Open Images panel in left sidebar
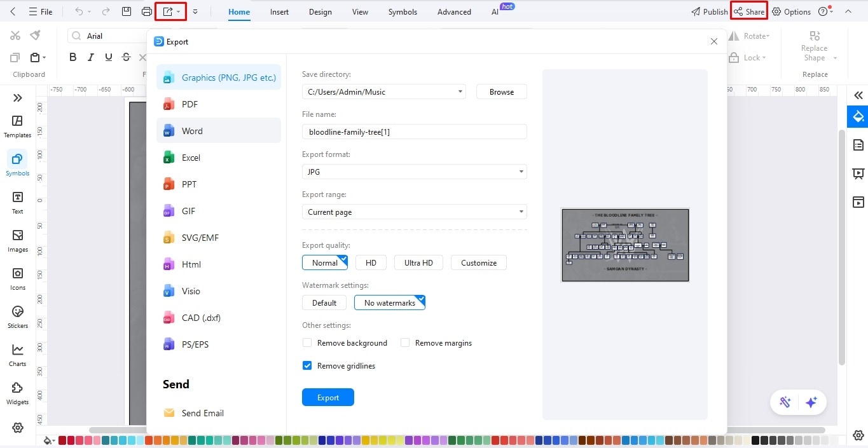 17,241
